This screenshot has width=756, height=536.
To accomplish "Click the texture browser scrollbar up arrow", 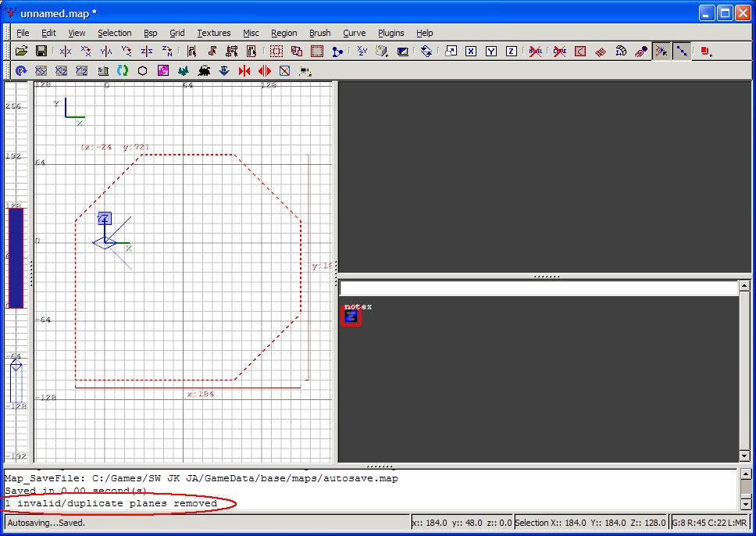I will coord(744,286).
